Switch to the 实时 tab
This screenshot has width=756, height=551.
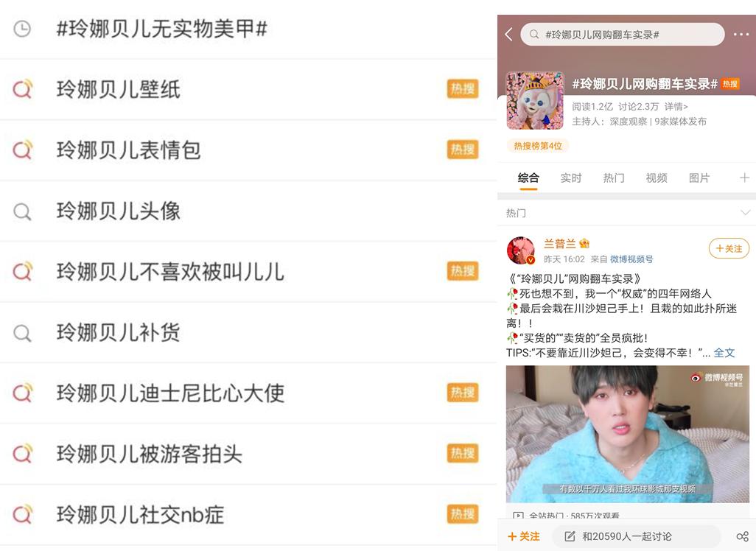click(571, 178)
